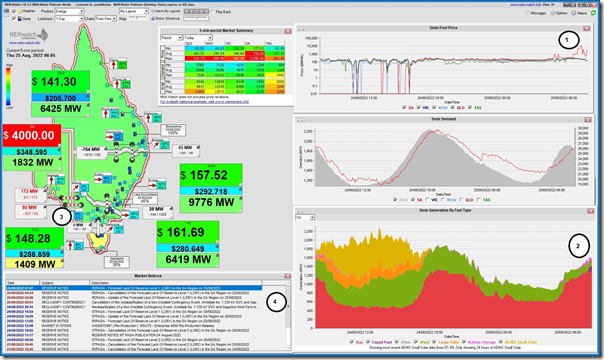Screen dimensions: 604x360
Task: Toggle VIC series in Pool Price chart
Action: 418,107
